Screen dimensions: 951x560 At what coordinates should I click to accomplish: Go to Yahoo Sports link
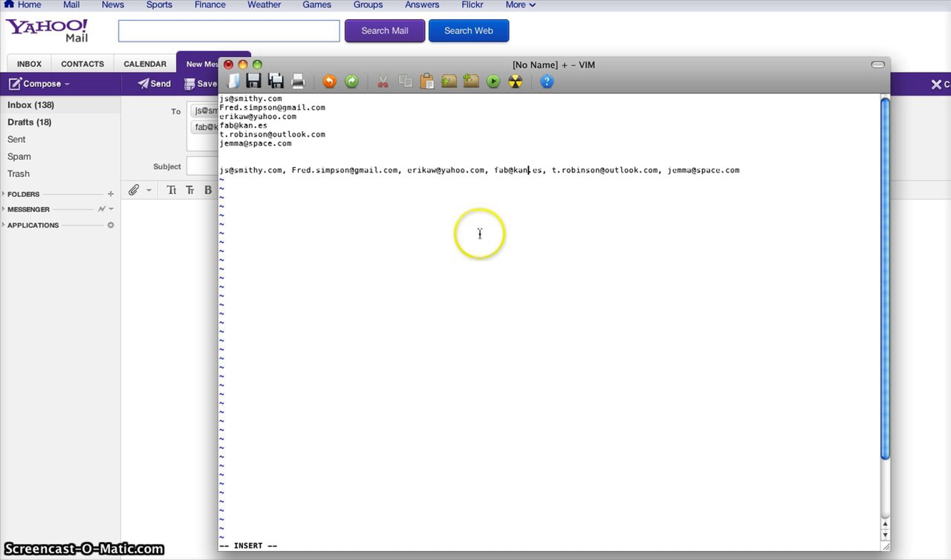point(159,5)
